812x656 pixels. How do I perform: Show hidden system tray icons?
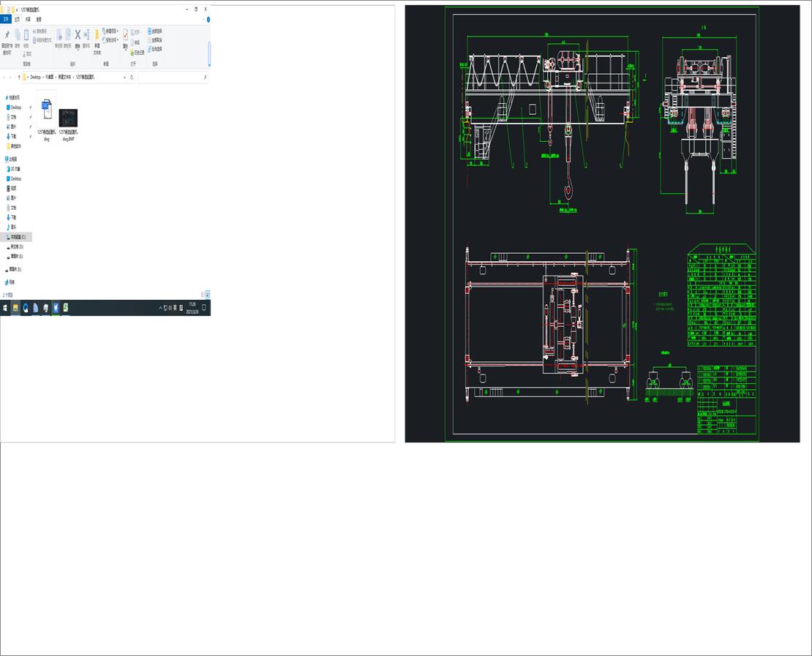[x=160, y=308]
